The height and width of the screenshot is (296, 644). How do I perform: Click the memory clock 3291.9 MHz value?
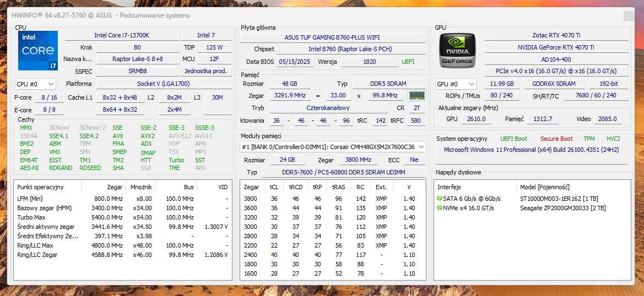pos(290,96)
